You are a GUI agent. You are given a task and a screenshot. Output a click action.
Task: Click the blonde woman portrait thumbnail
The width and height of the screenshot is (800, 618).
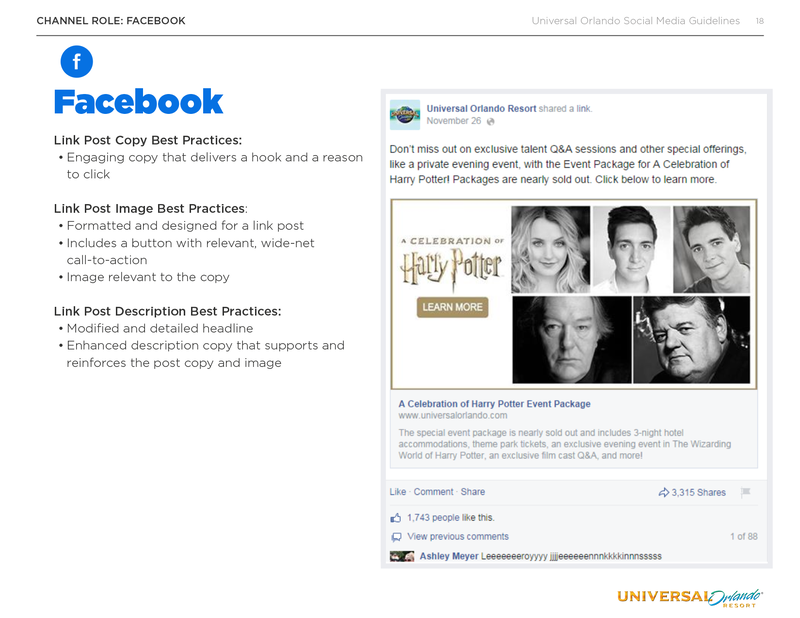pyautogui.click(x=551, y=249)
